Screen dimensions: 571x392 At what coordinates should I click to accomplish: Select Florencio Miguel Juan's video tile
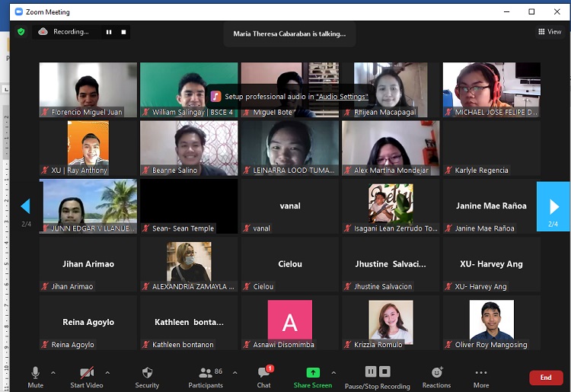click(x=88, y=90)
